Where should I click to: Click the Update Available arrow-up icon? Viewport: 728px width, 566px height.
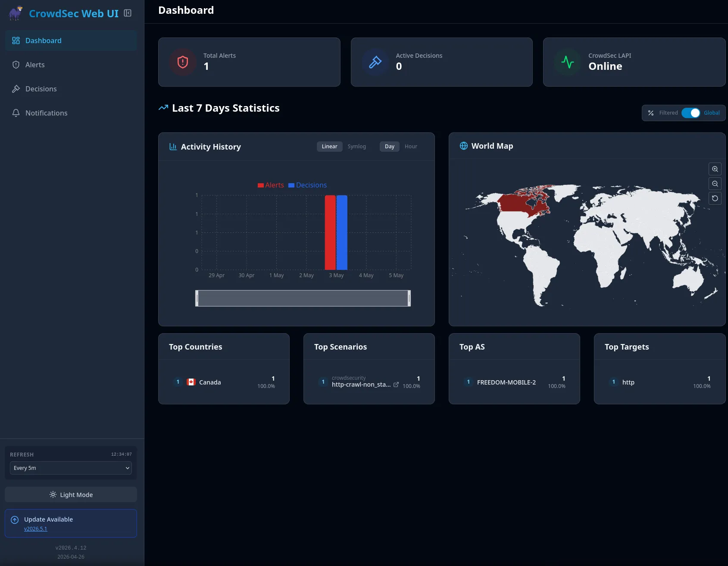tap(15, 520)
